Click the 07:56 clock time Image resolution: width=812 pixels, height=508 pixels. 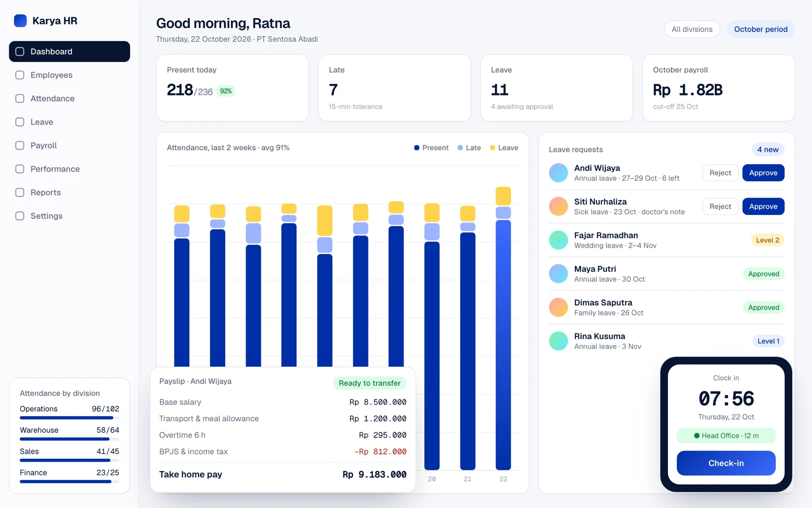point(726,398)
